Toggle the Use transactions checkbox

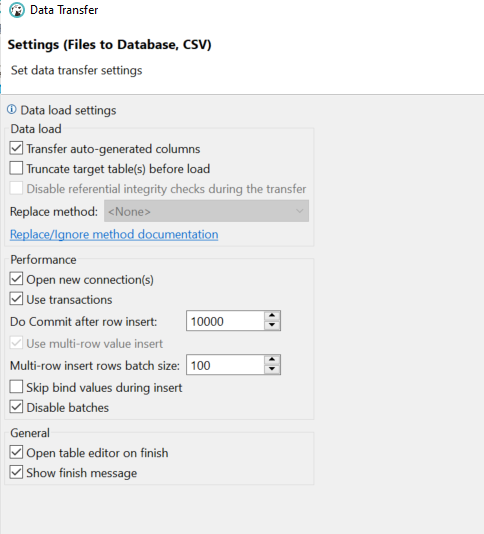pos(16,299)
